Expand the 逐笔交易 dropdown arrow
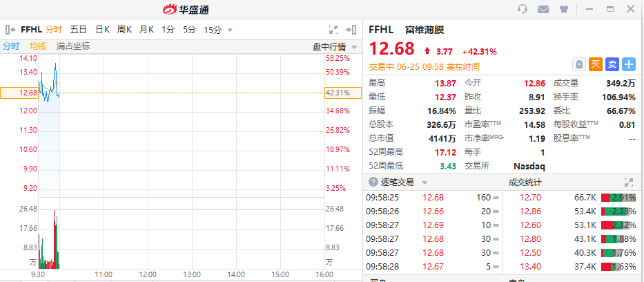The image size is (644, 282). 425,183
